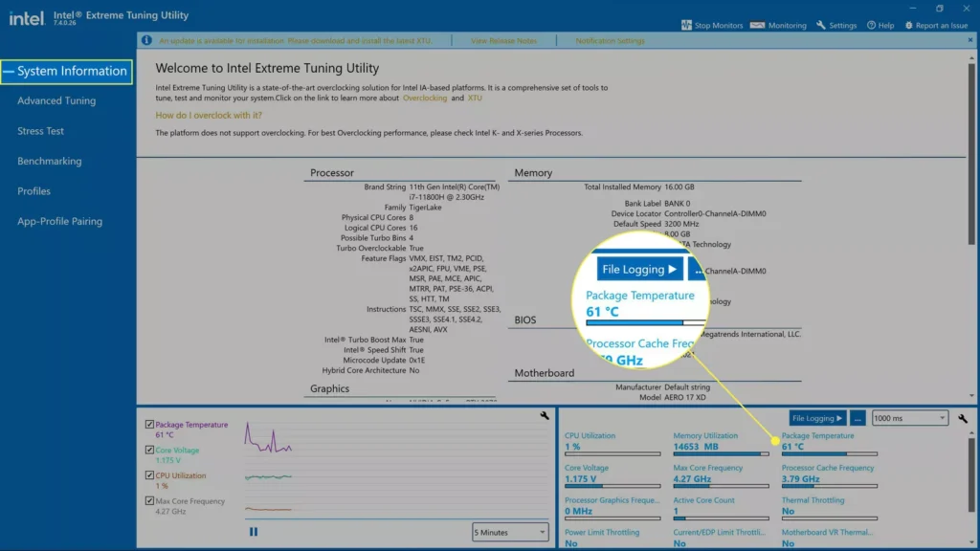Click Active Core Count value
The image size is (980, 551).
pos(676,511)
